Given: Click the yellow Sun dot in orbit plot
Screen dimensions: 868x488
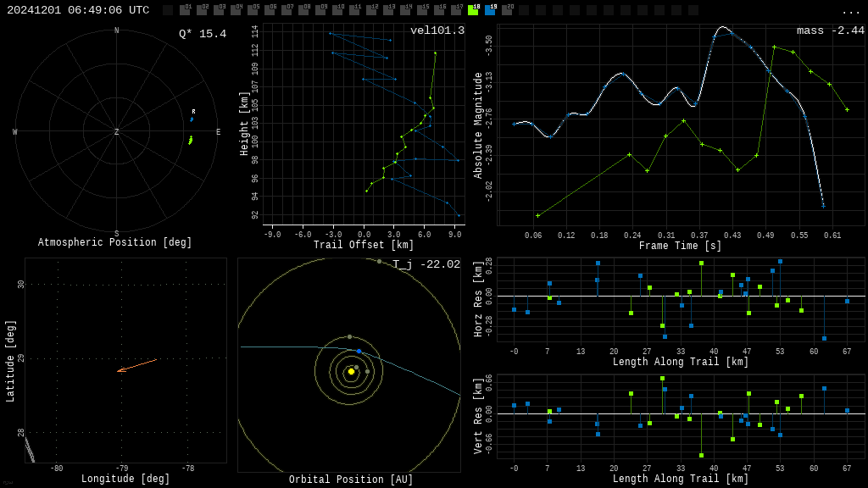Looking at the screenshot, I should pyautogui.click(x=351, y=372).
